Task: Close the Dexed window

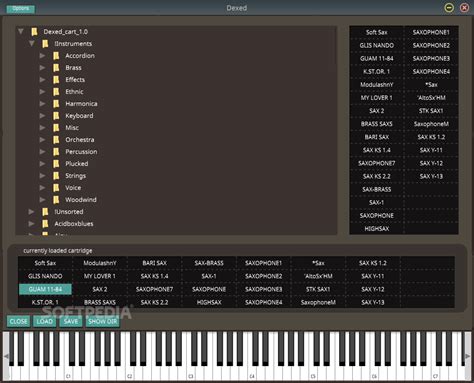Action: (464, 8)
